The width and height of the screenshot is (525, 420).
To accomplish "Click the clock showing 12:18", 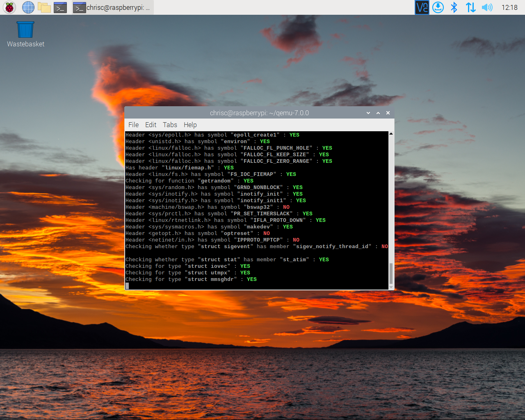I will [509, 7].
